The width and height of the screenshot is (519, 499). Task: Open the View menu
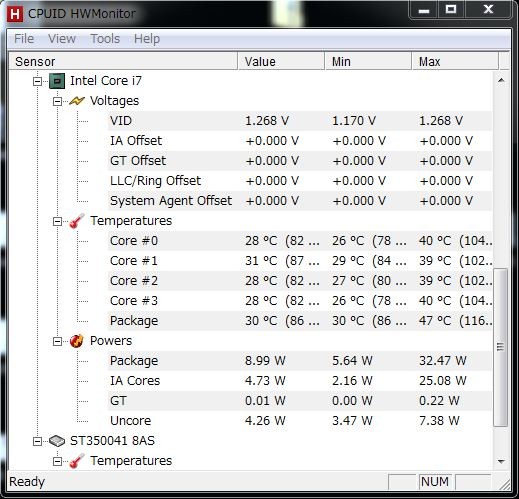coord(62,39)
